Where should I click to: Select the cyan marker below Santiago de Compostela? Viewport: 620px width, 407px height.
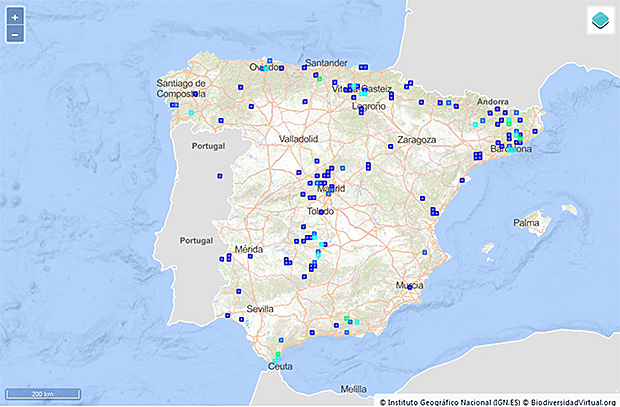pyautogui.click(x=190, y=113)
